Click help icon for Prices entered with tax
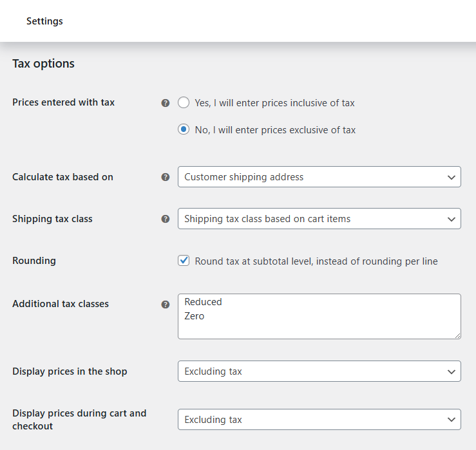 coord(165,103)
